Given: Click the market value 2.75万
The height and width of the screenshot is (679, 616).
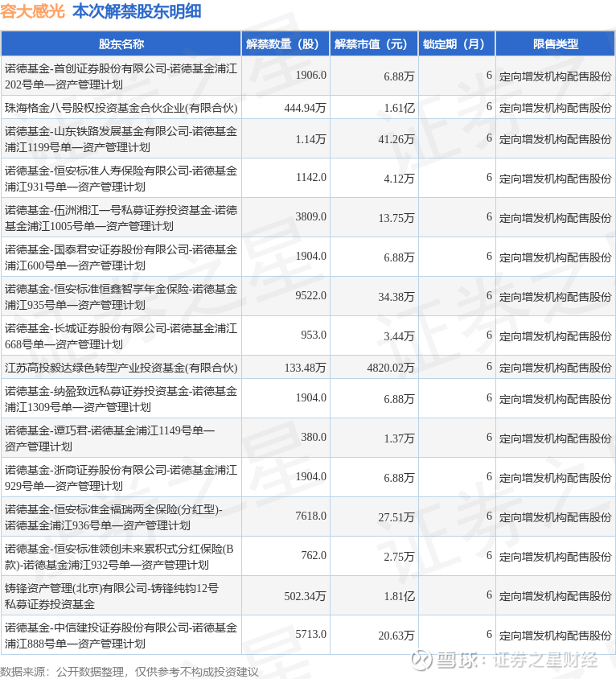Looking at the screenshot, I should 399,557.
